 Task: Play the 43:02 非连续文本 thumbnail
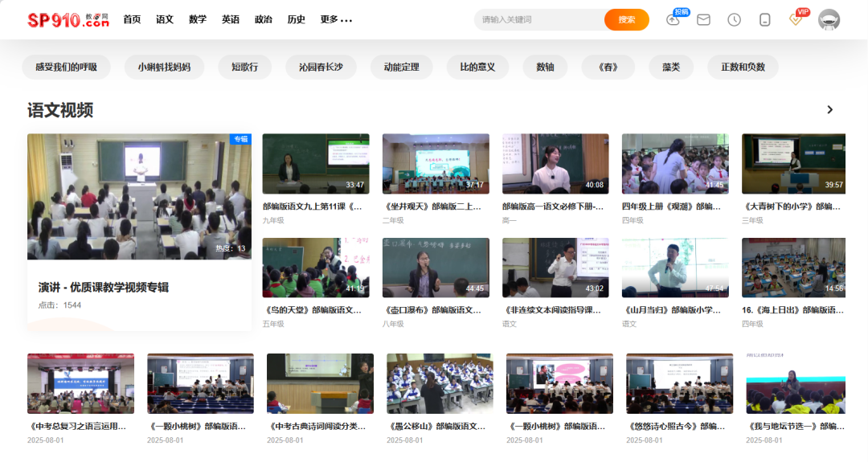(x=555, y=268)
